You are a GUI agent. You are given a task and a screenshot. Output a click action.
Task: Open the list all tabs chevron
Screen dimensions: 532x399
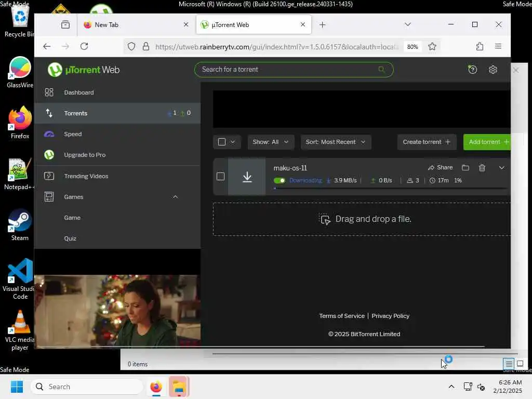[x=408, y=24]
